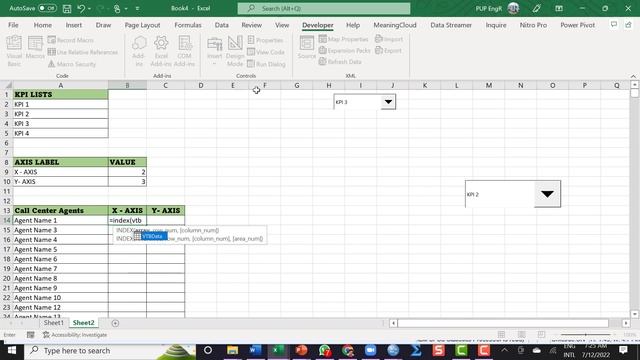The width and height of the screenshot is (640, 360).
Task: Open File Explorer from taskbar
Action: tap(233, 351)
